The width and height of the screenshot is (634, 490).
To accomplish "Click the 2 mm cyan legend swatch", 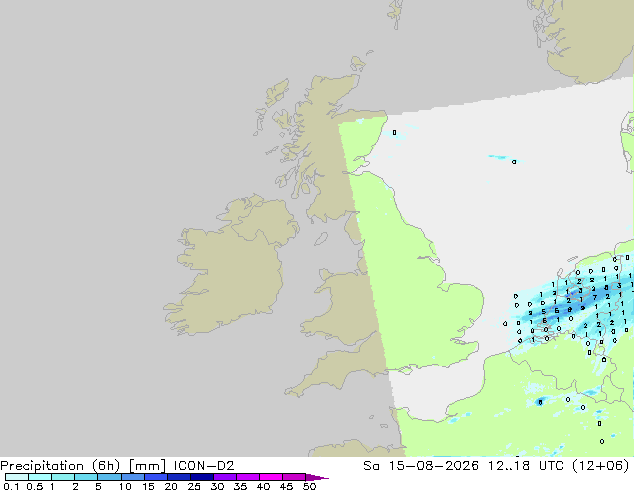I will 86,477.
